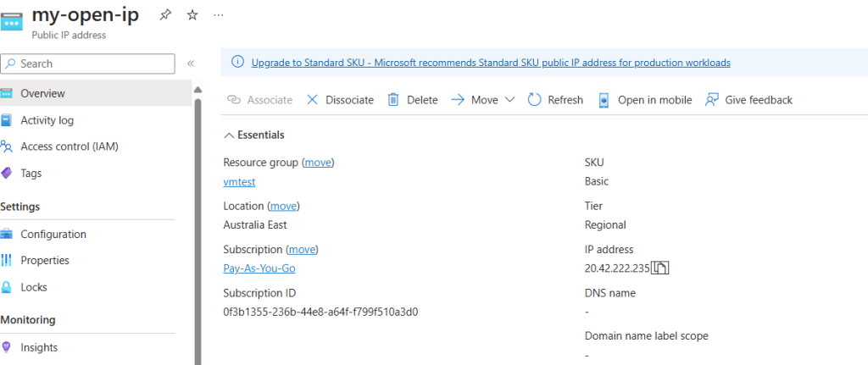The height and width of the screenshot is (365, 868).
Task: Click the Locks padlock icon
Action: [x=7, y=287]
